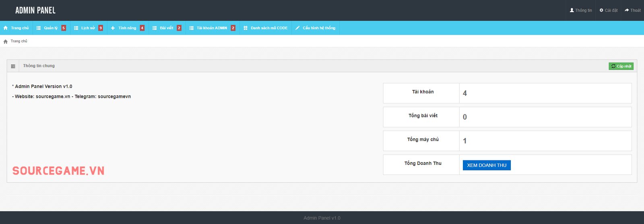Click the list icon beside Bài viết
644x224 pixels.
click(155, 28)
